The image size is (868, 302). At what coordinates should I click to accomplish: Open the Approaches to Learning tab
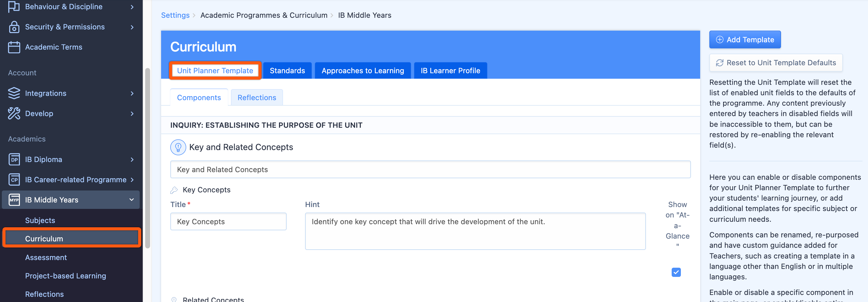(363, 70)
